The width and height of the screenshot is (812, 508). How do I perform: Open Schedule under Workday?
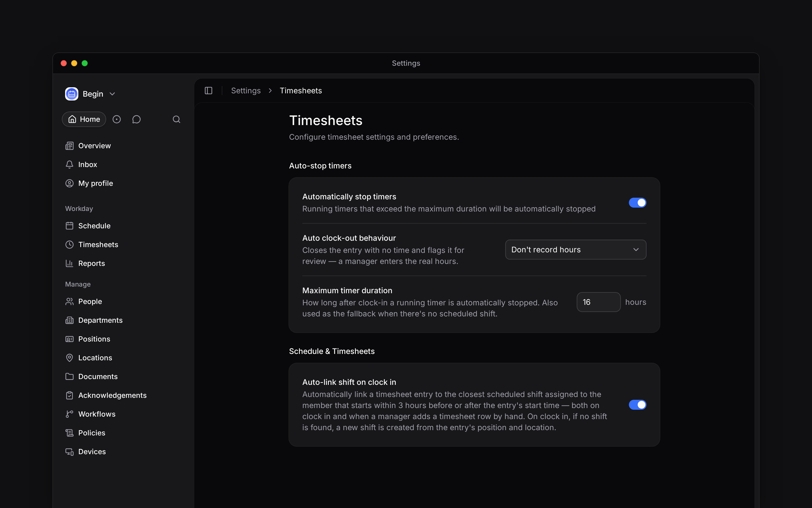pyautogui.click(x=123, y=226)
